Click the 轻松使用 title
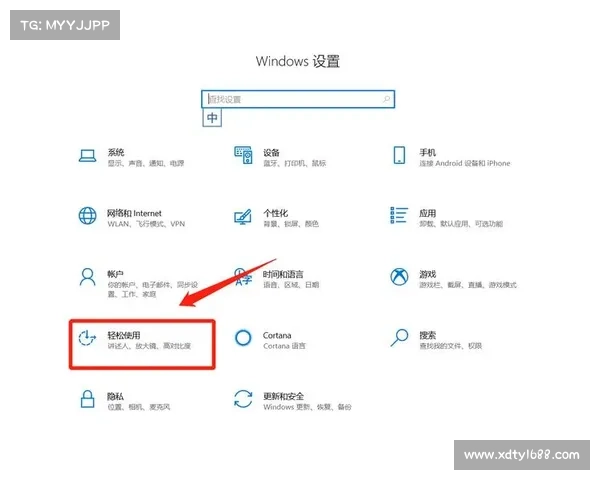Image resolution: width=600 pixels, height=480 pixels. 124,335
